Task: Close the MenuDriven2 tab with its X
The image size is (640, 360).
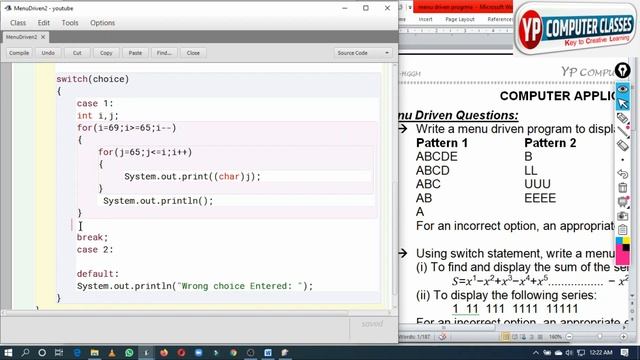Action: coord(43,37)
